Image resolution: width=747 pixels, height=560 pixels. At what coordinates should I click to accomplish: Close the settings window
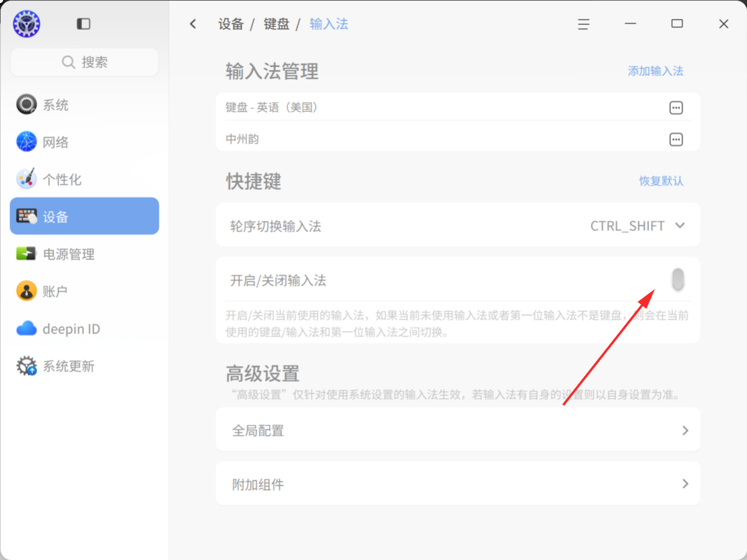723,24
